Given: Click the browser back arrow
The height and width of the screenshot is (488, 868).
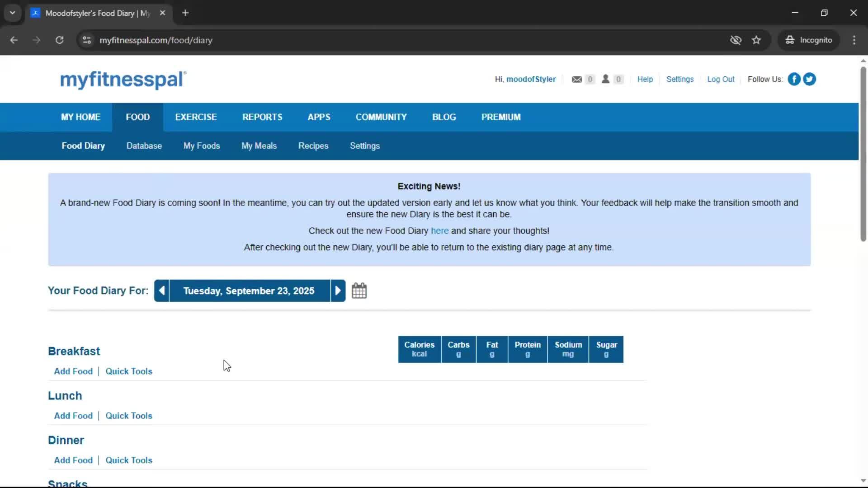Looking at the screenshot, I should (14, 40).
